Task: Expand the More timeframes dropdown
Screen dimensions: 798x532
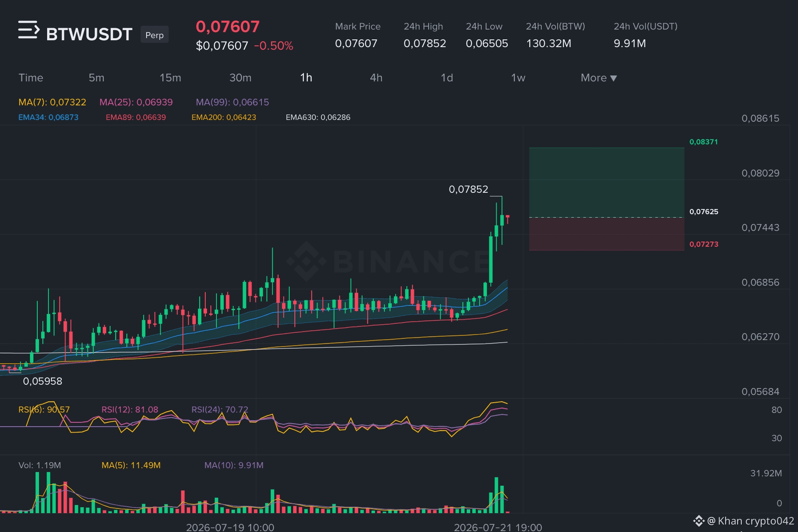Action: pos(599,78)
